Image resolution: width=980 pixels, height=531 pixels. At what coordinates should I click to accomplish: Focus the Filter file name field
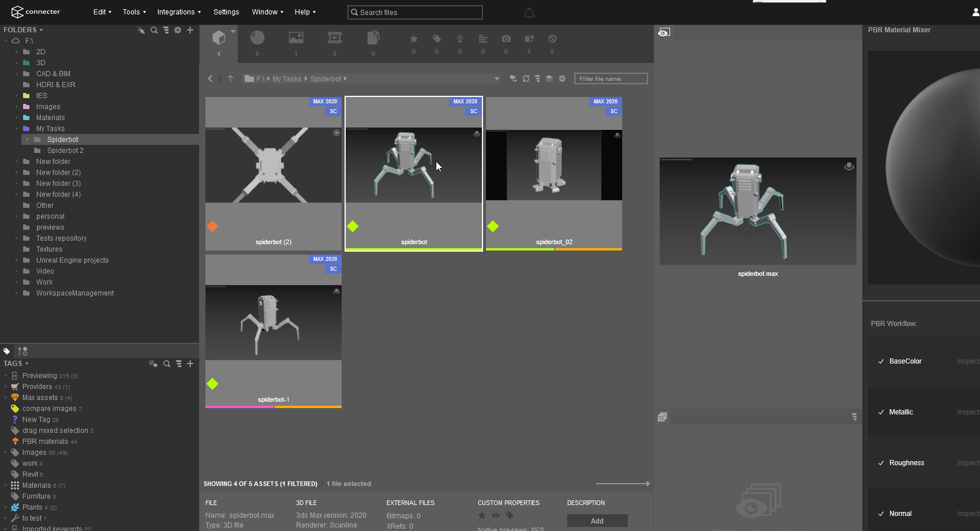pos(611,78)
